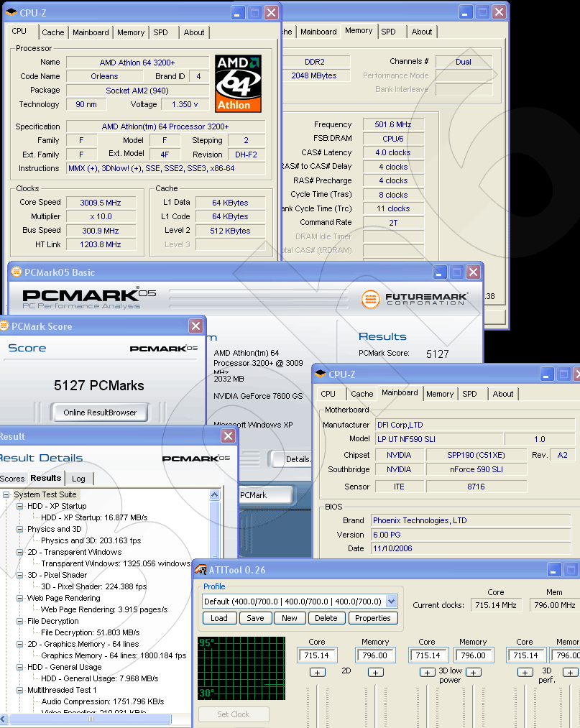Close the PCMark05 Basic window
The height and width of the screenshot is (728, 580).
click(473, 272)
